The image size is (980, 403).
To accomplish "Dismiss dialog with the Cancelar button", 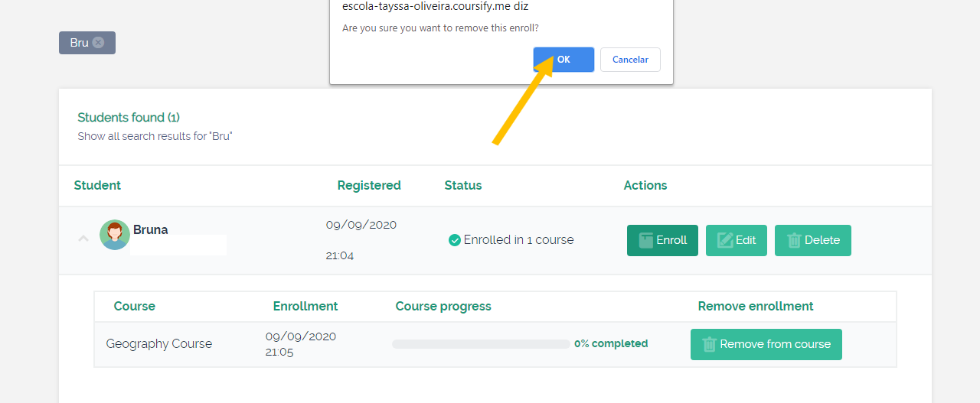I will [x=630, y=60].
